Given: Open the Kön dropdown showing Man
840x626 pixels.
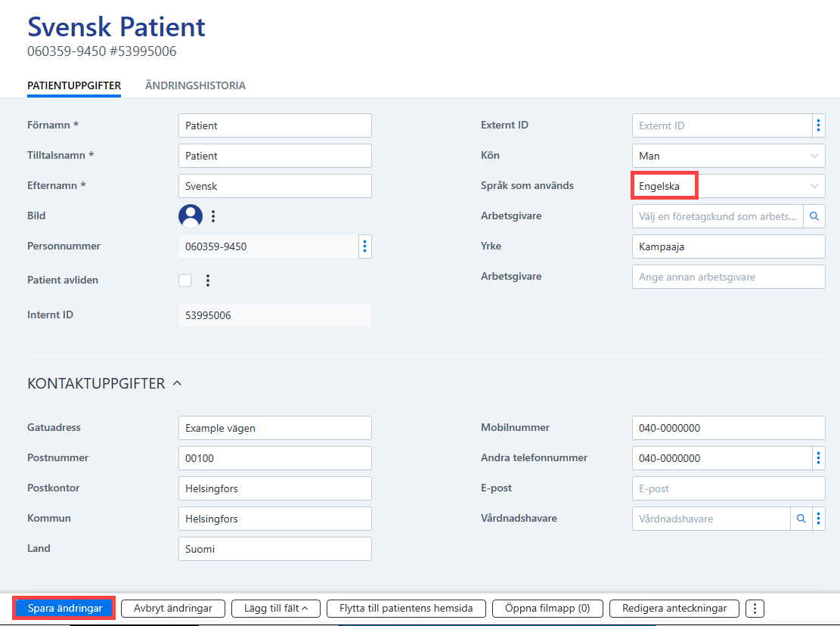Looking at the screenshot, I should [729, 156].
